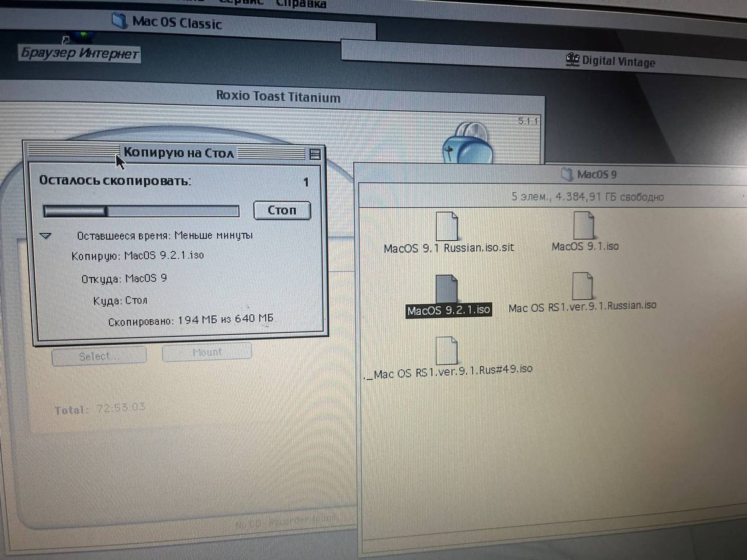Click the Select... button in Toast
Viewport: 747px width, 560px height.
pyautogui.click(x=98, y=356)
